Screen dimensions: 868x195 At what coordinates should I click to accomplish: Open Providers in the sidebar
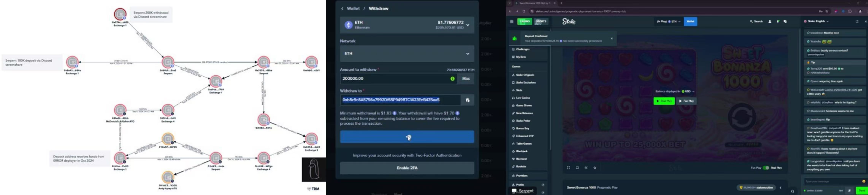coord(528,176)
